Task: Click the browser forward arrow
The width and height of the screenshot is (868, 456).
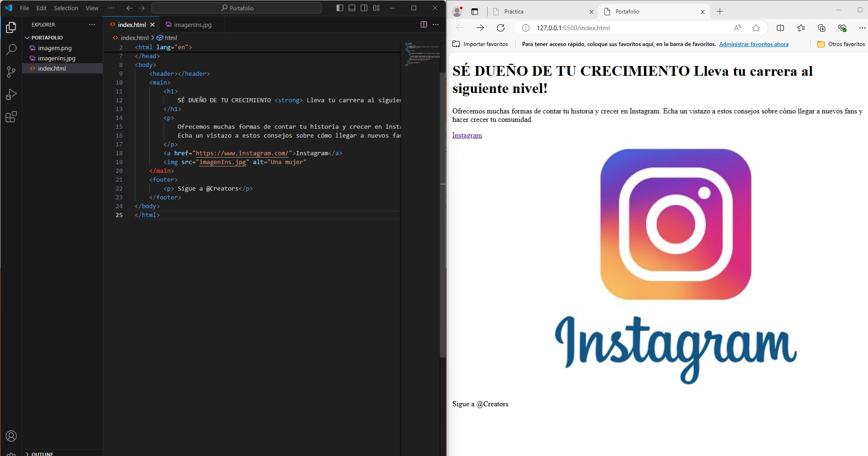Action: [x=480, y=28]
